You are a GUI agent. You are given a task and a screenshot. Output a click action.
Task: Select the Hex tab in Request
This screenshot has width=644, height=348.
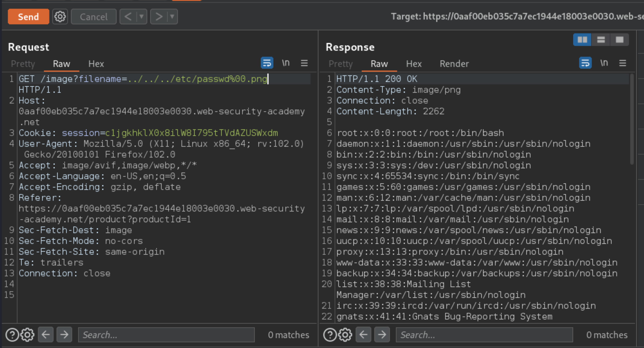(96, 64)
